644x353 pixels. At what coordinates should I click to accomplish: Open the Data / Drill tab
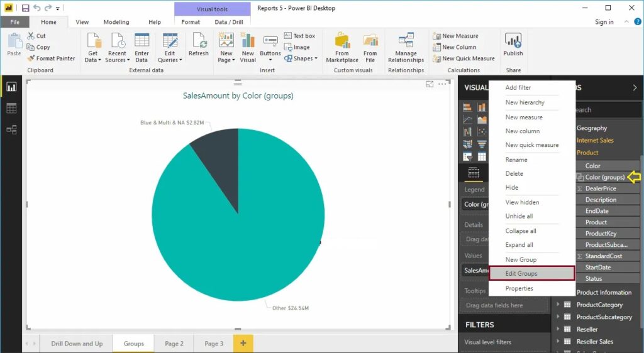[229, 22]
